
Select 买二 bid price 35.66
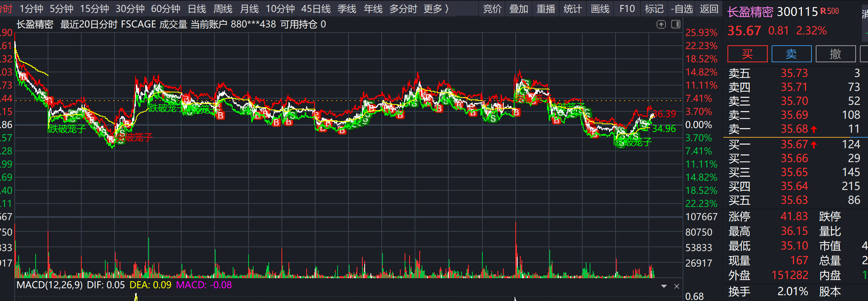coord(794,158)
